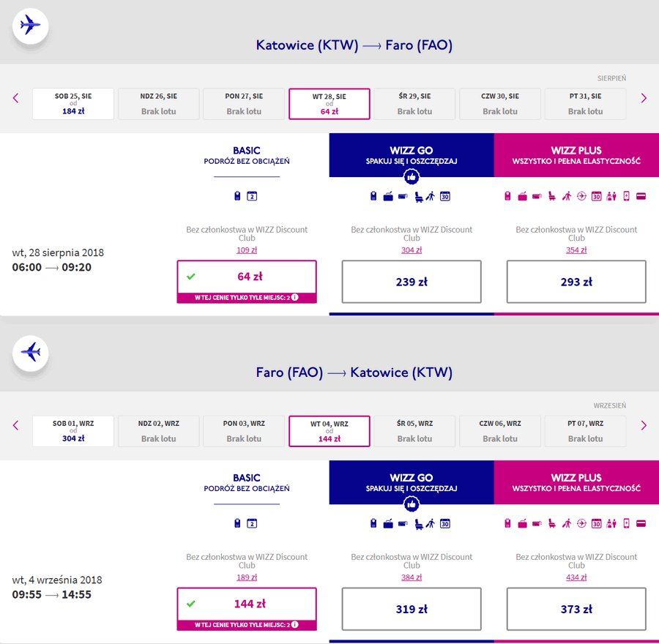Open the non-member 354 zł price link
Viewport: 659px width, 644px height.
coord(576,250)
